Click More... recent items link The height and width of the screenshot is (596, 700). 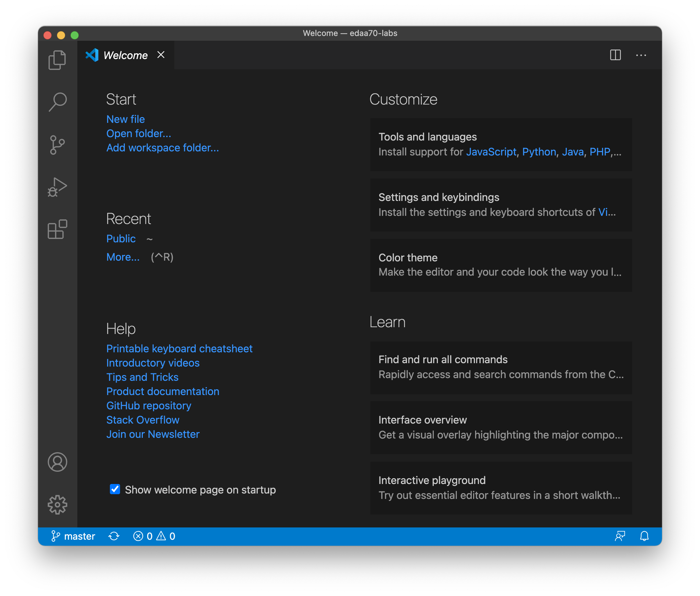[x=123, y=257]
